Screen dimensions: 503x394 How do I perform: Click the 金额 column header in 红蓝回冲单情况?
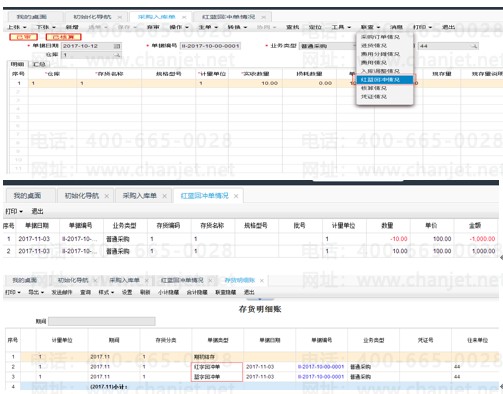(475, 226)
